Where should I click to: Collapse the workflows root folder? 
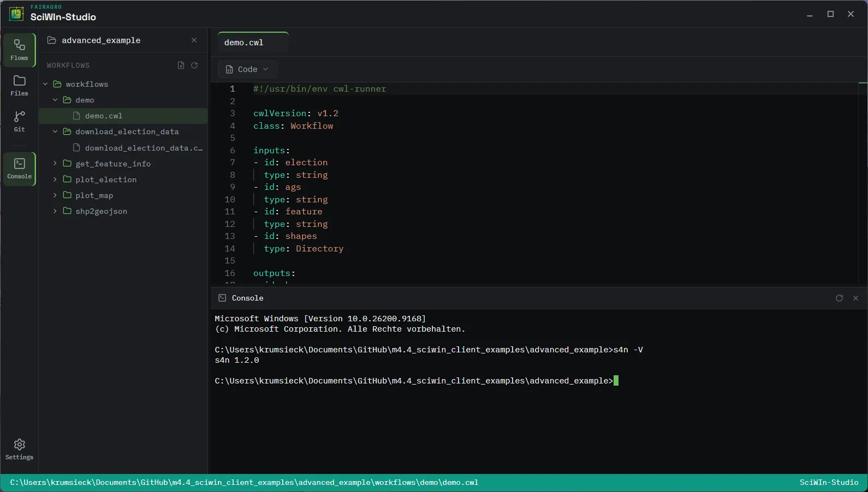pos(45,84)
